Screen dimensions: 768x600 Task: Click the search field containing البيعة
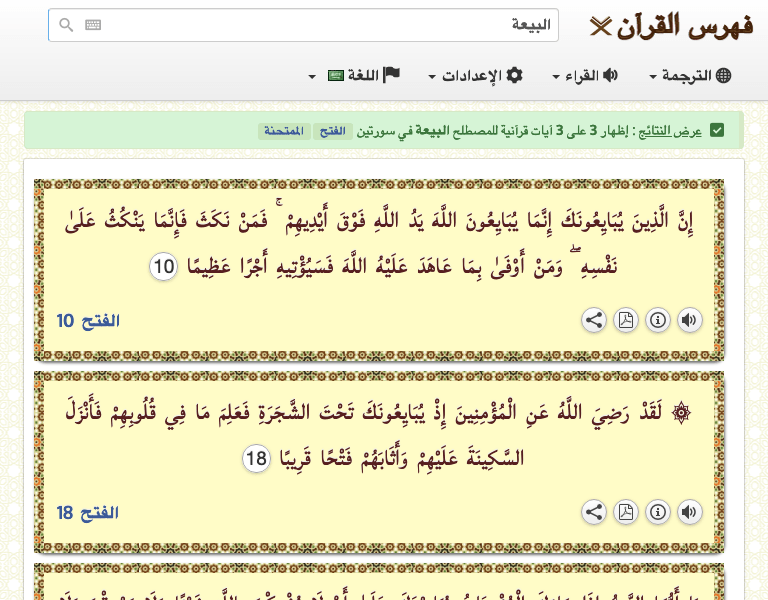coord(320,25)
